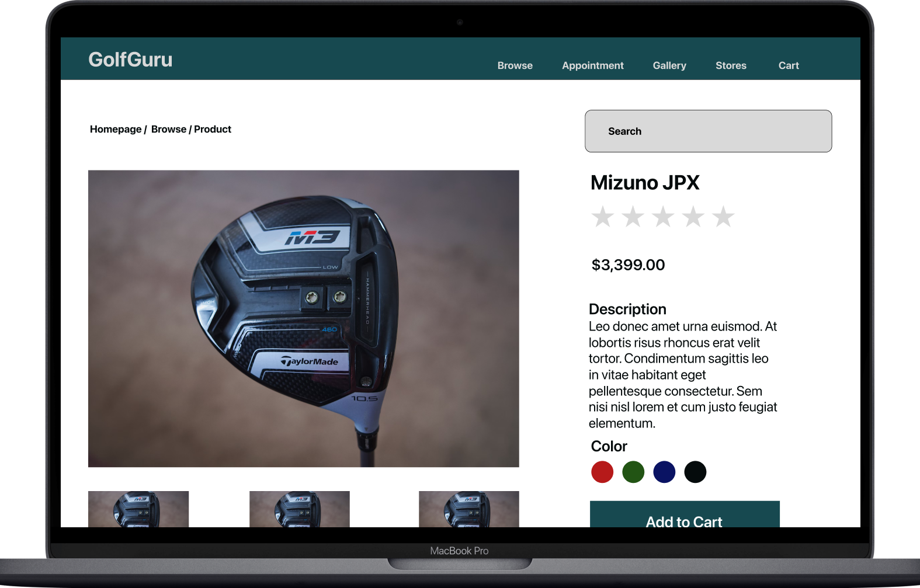Click the Mizuno JPX product title
The width and height of the screenshot is (920, 588).
pos(645,183)
